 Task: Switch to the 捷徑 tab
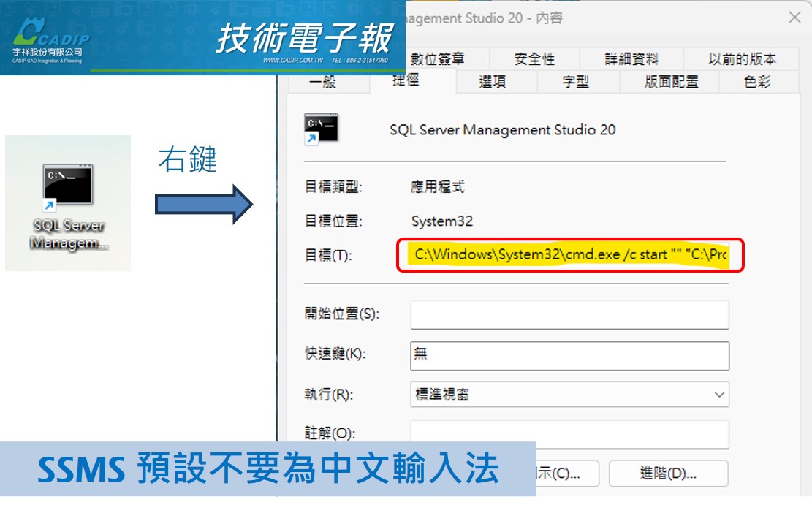(413, 81)
